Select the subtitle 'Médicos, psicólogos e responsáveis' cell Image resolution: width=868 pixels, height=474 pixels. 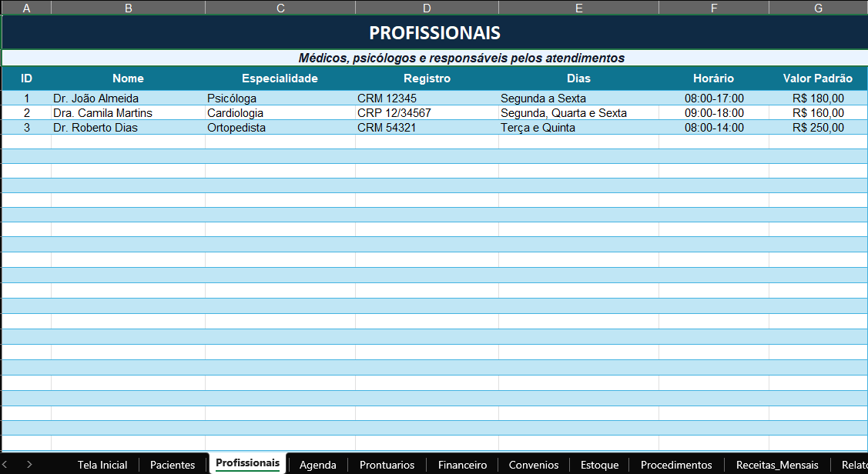click(434, 58)
